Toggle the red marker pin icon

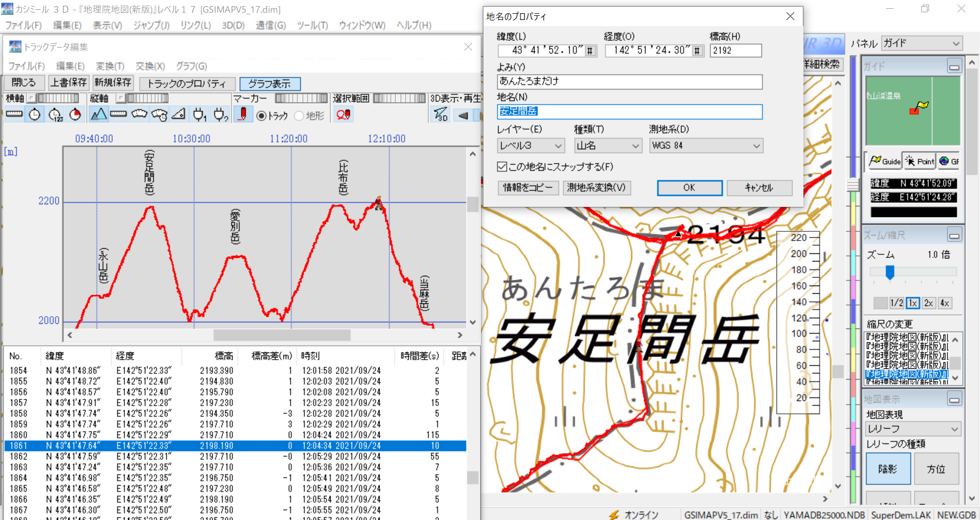coord(243,114)
